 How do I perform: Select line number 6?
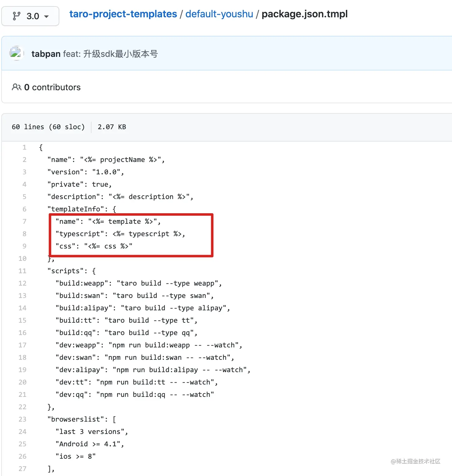pos(24,209)
